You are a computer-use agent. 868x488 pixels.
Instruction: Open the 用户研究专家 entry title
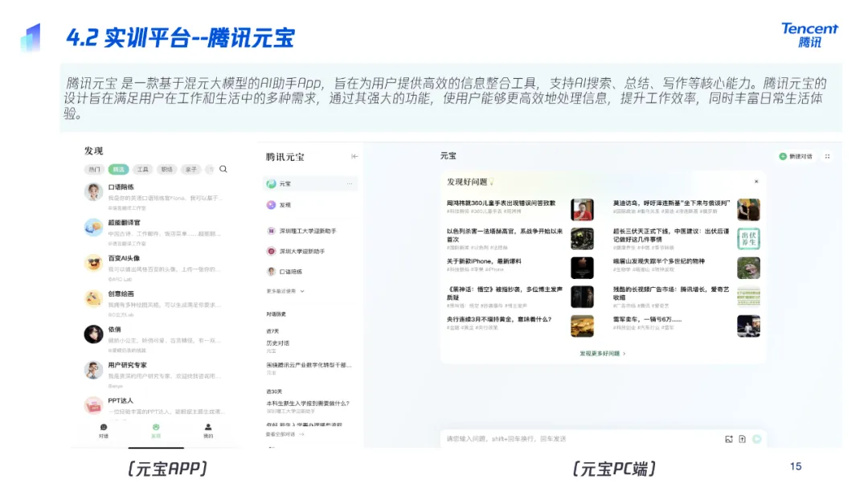127,365
